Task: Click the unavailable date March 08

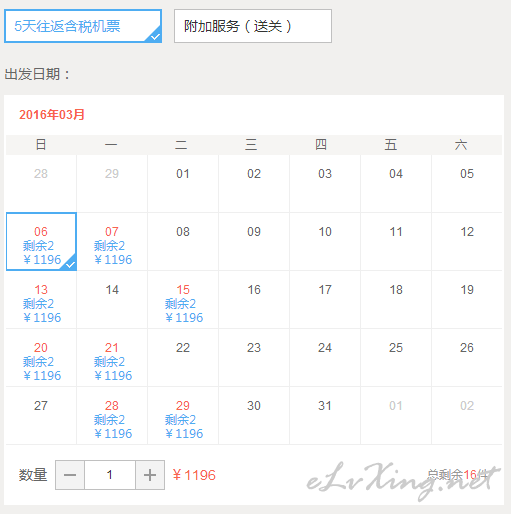Action: pyautogui.click(x=183, y=242)
